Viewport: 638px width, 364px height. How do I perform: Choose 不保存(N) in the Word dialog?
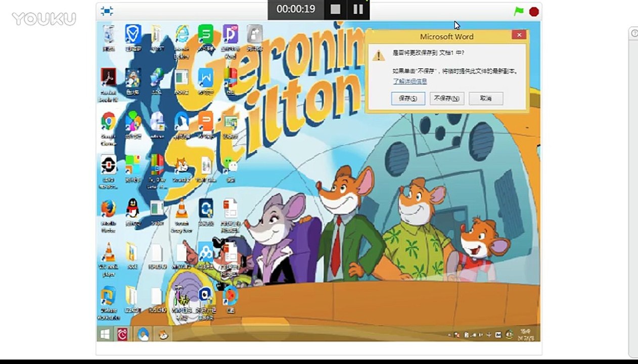447,98
